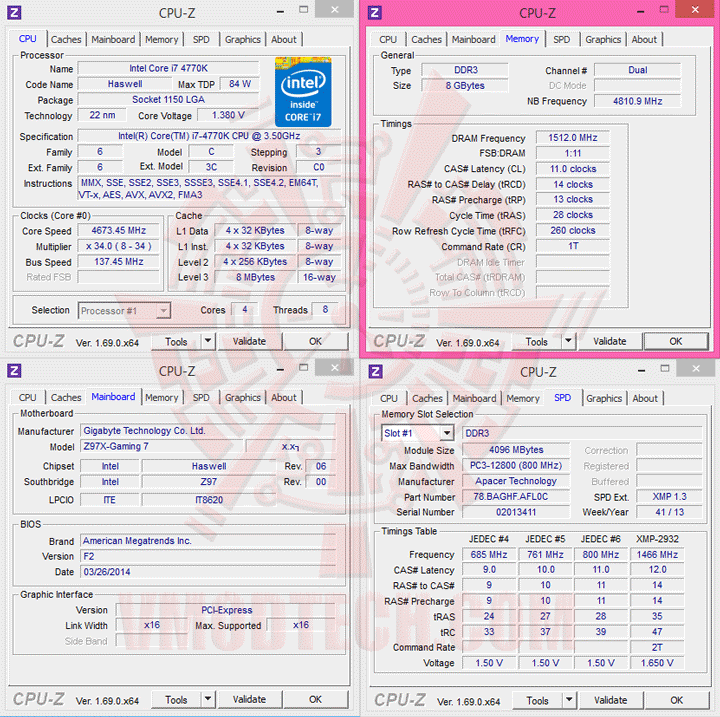The height and width of the screenshot is (717, 720).
Task: Click the NB Frequency value 4810.9 MHz
Action: [x=637, y=101]
